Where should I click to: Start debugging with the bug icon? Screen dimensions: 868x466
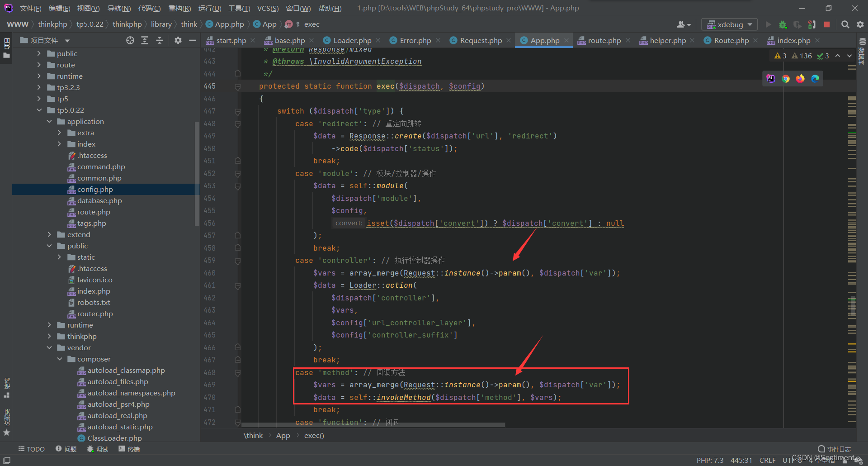[x=783, y=24]
